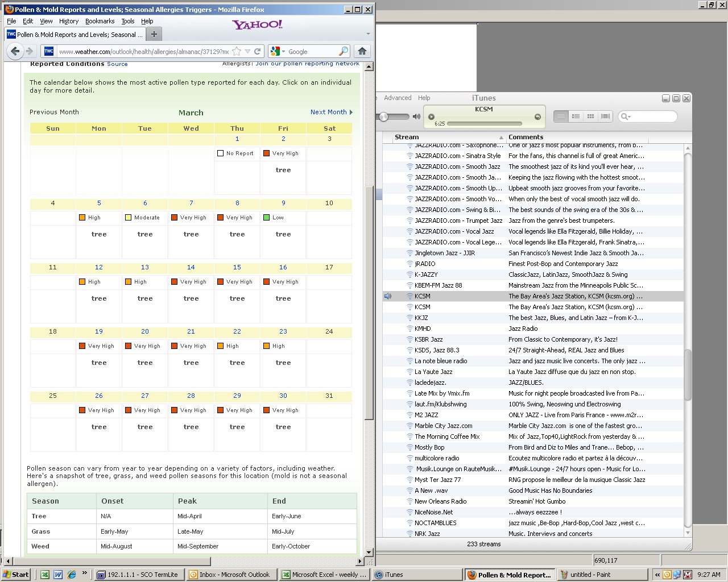Open March 1 day detail
The width and height of the screenshot is (728, 582).
pyautogui.click(x=237, y=139)
